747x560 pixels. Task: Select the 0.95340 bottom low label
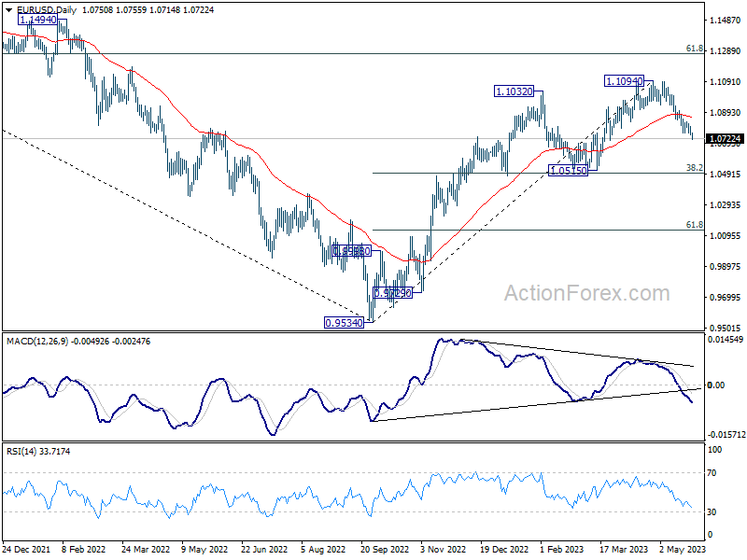coord(345,323)
